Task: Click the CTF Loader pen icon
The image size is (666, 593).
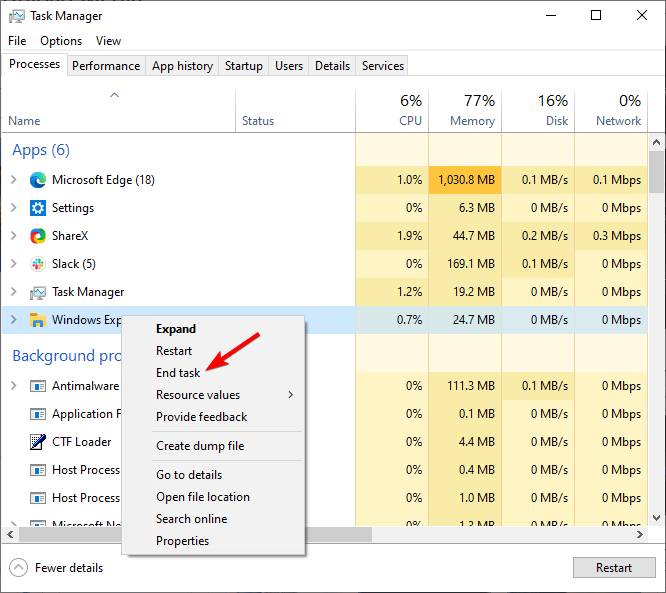Action: click(38, 442)
